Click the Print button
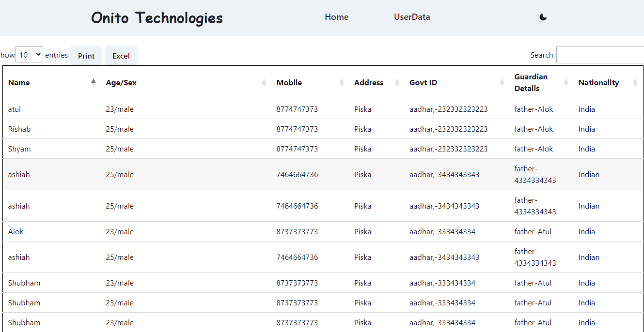The width and height of the screenshot is (644, 332). (x=86, y=56)
